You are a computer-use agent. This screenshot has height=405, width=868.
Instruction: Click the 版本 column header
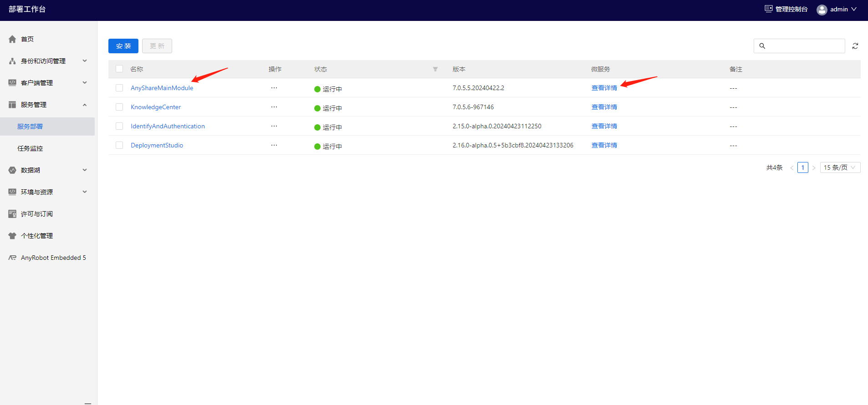(x=459, y=69)
